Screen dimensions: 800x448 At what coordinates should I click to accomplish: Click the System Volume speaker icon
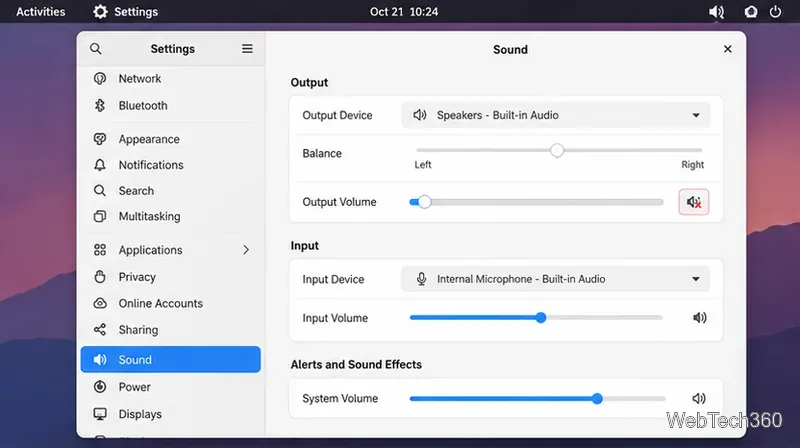(x=699, y=398)
